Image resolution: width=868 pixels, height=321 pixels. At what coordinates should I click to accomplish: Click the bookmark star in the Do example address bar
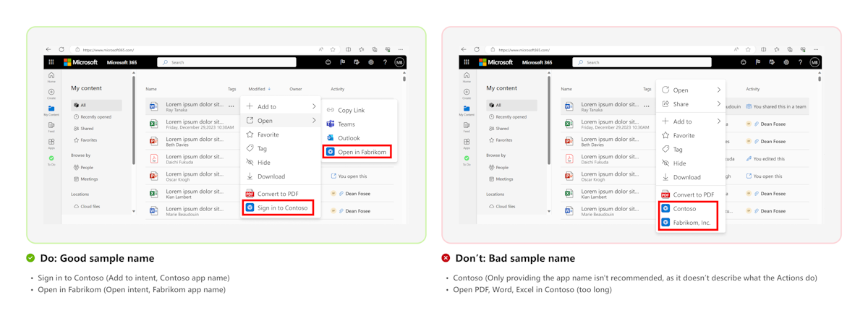[x=333, y=50]
